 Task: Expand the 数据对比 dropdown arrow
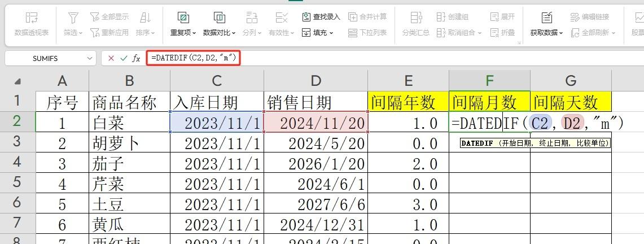coord(234,33)
